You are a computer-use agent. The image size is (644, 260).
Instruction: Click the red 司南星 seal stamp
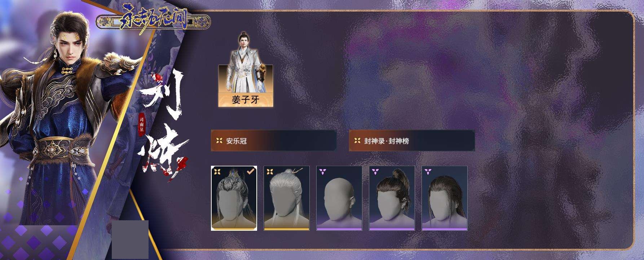(142, 125)
